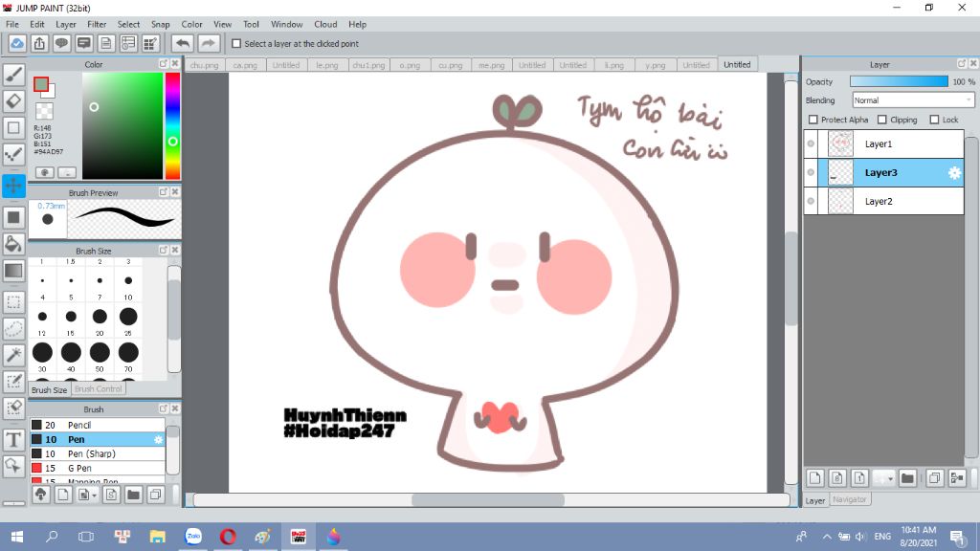Click the cloud save icon
Screen dimensions: 980x551
(x=17, y=43)
